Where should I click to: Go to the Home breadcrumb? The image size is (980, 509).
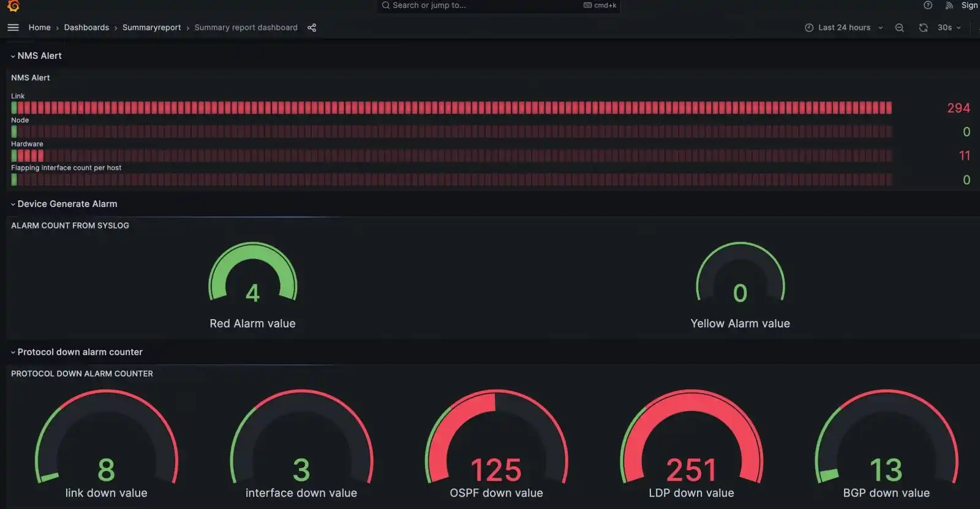pyautogui.click(x=39, y=28)
